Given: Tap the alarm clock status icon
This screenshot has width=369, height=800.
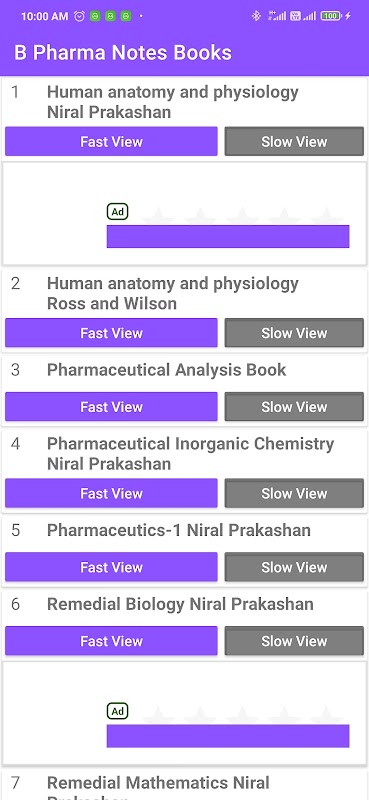Looking at the screenshot, I should 79,16.
